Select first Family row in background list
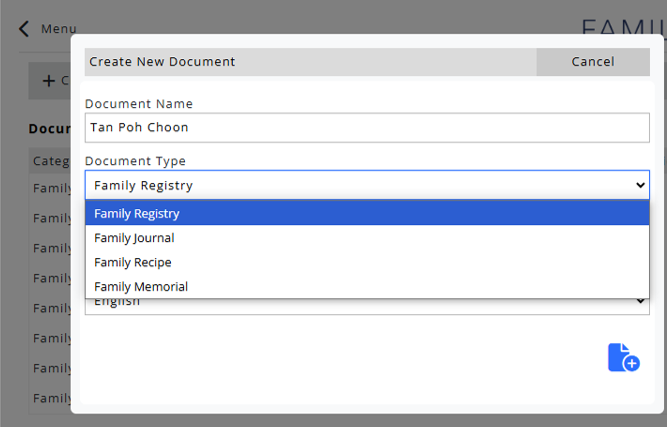 51,188
